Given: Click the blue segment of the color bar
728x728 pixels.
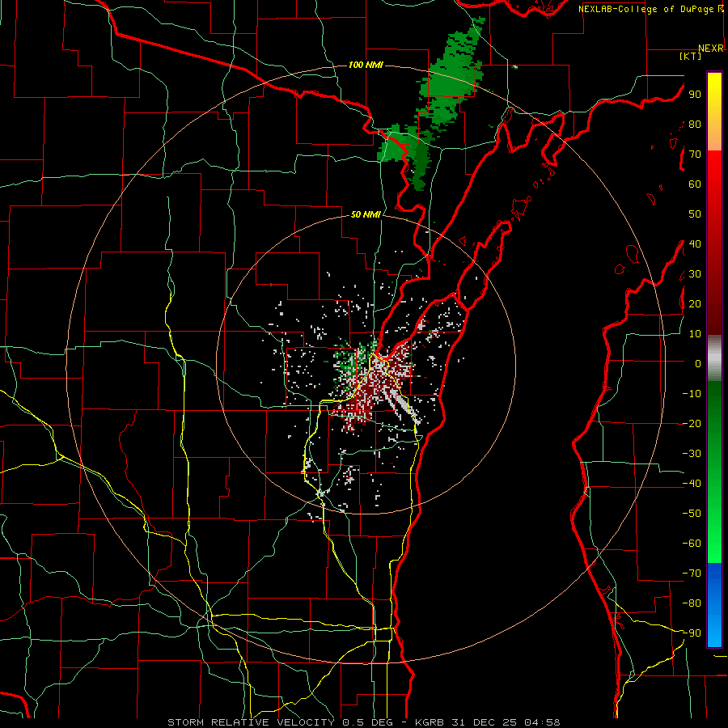Looking at the screenshot, I should [x=714, y=605].
